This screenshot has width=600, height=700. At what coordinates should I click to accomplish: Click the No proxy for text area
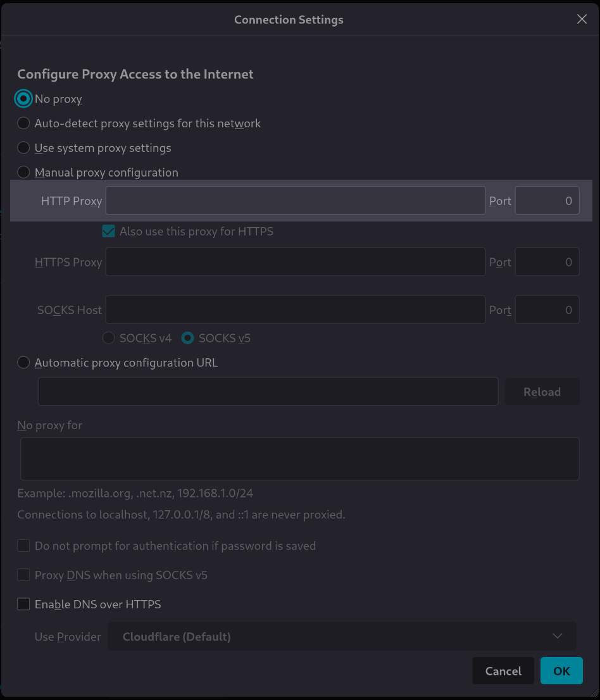(x=299, y=458)
